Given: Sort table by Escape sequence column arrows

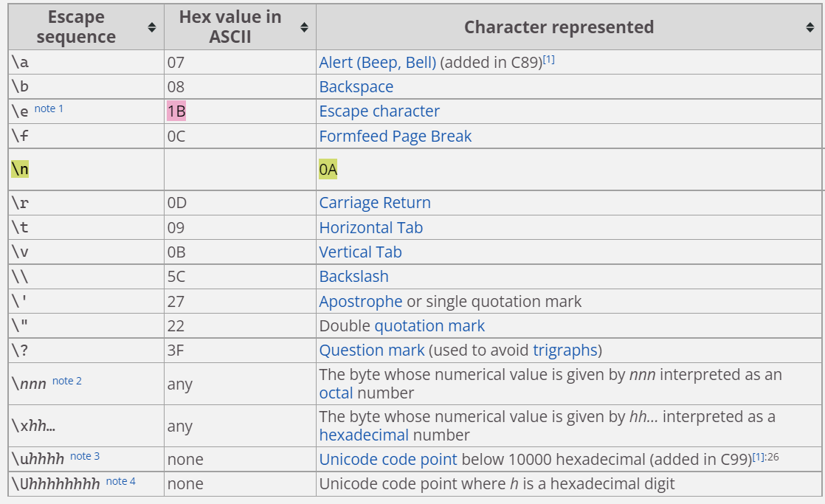Looking at the screenshot, I should tap(151, 27).
